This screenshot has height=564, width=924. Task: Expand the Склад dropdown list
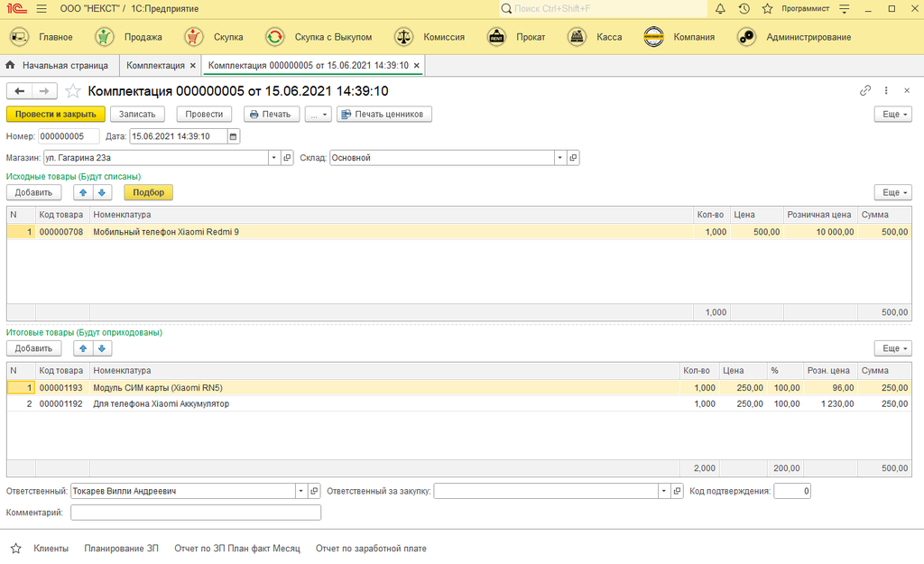tap(559, 157)
